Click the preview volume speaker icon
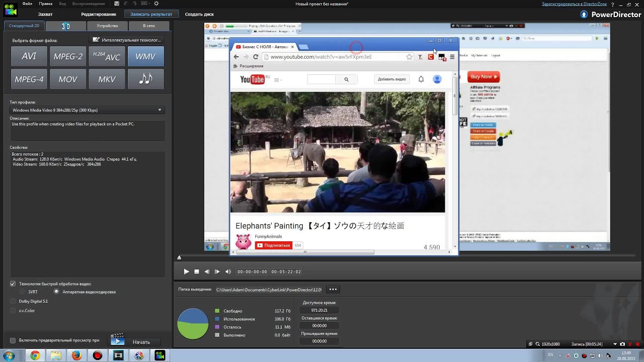Viewport: 644px width, 362px height. 228,271
